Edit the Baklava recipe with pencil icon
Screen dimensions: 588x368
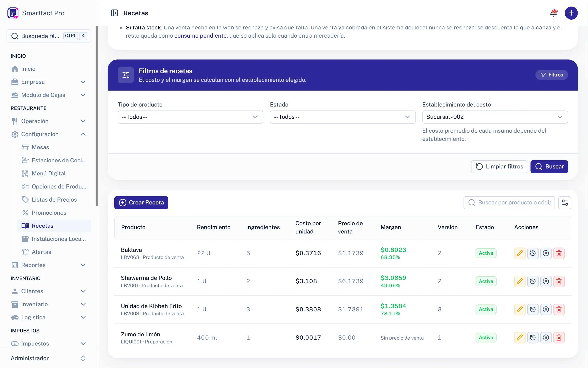pos(519,253)
